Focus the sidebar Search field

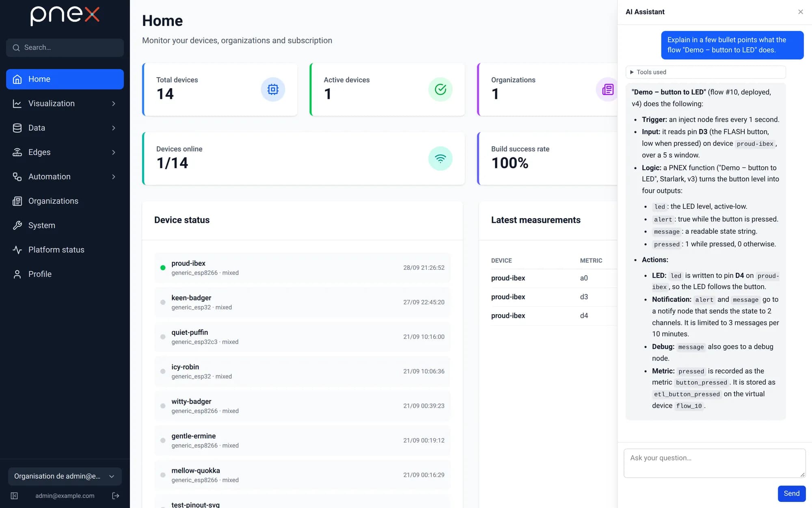click(x=65, y=48)
